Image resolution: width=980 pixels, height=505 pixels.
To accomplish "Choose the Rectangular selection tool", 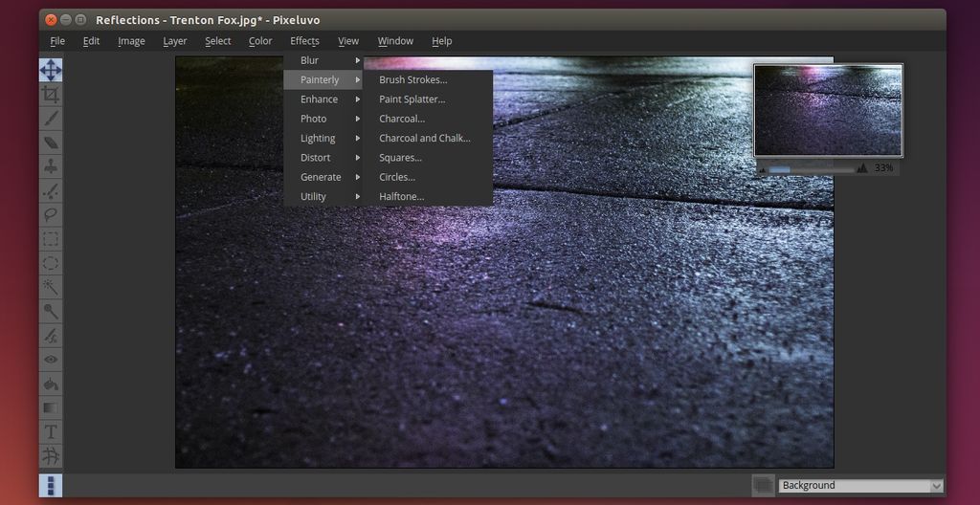I will (51, 239).
